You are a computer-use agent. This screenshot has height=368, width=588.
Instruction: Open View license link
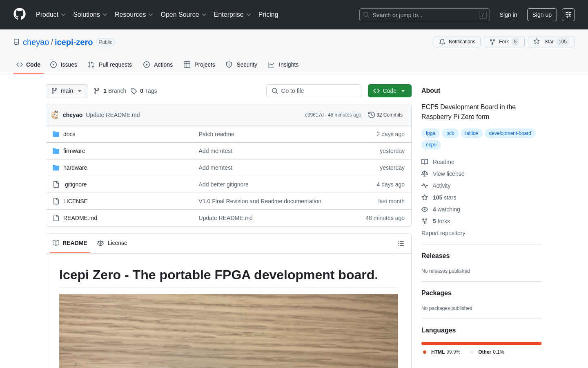coord(443,174)
